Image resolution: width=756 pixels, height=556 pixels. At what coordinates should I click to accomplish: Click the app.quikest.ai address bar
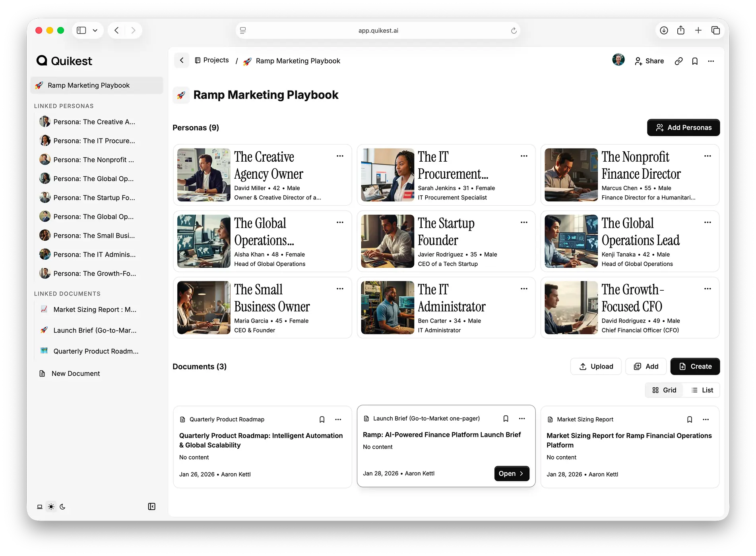coord(378,31)
